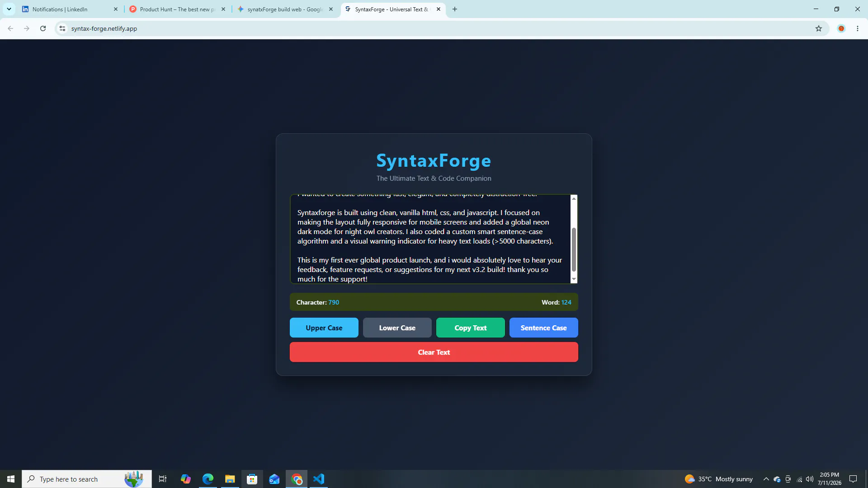Minimize the Chrome window
868x488 pixels.
coord(816,9)
